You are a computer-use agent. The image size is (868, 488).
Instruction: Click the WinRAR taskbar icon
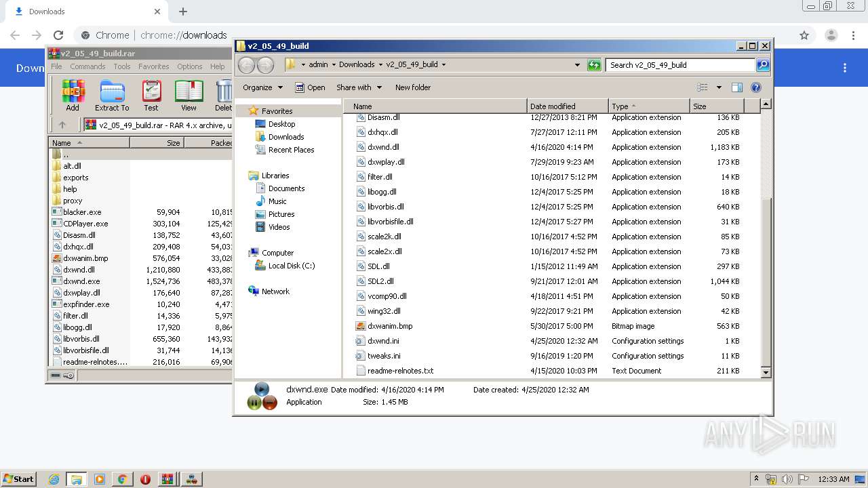(x=167, y=479)
